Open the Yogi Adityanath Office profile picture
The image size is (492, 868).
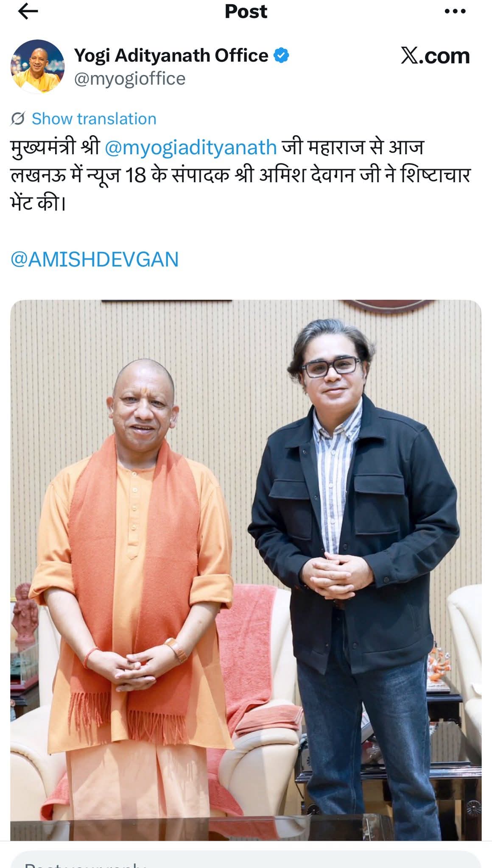click(37, 67)
